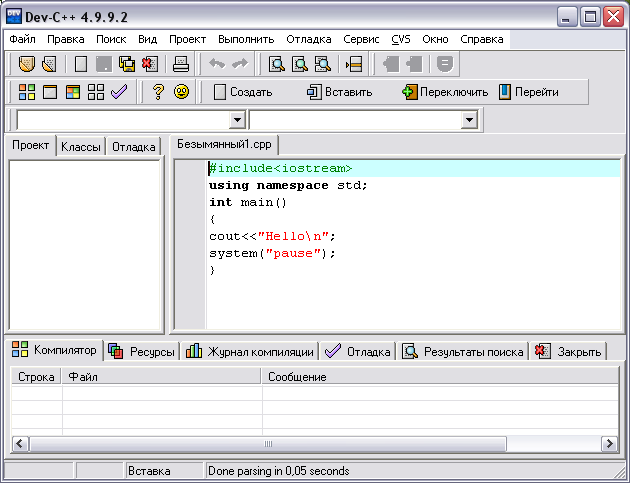Open the Правка menu
The image size is (630, 483).
tap(65, 39)
